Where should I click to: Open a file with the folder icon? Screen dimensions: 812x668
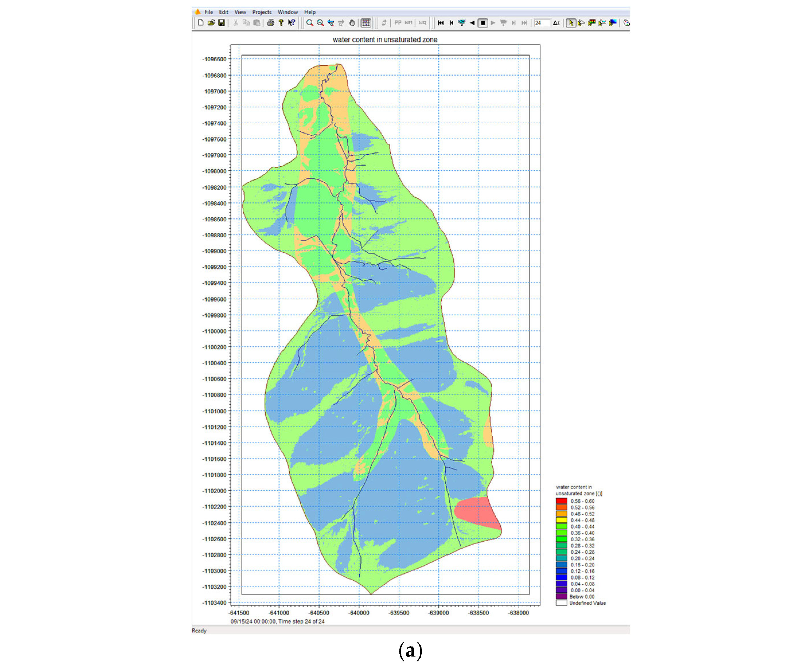[211, 23]
